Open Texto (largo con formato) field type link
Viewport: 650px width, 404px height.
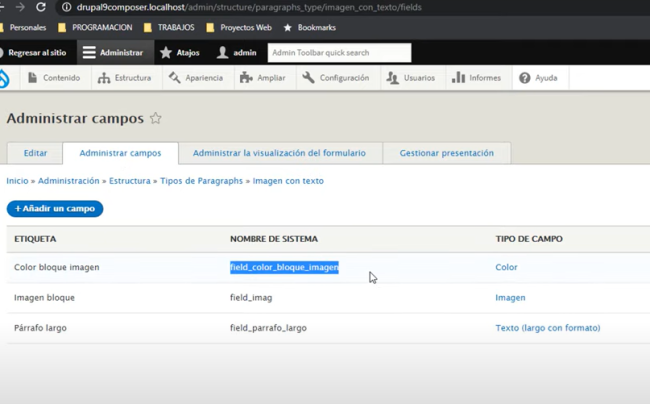548,328
